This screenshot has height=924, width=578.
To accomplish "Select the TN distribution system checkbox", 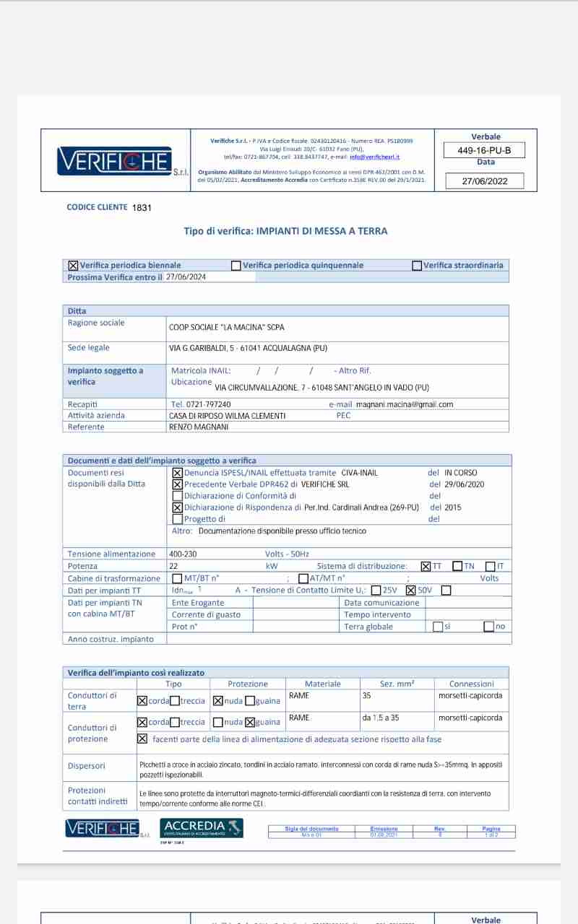I will 457,567.
